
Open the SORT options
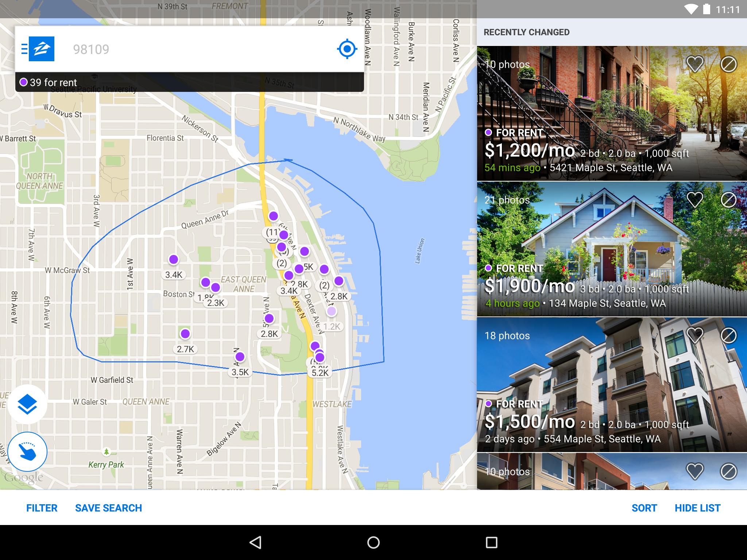click(644, 508)
